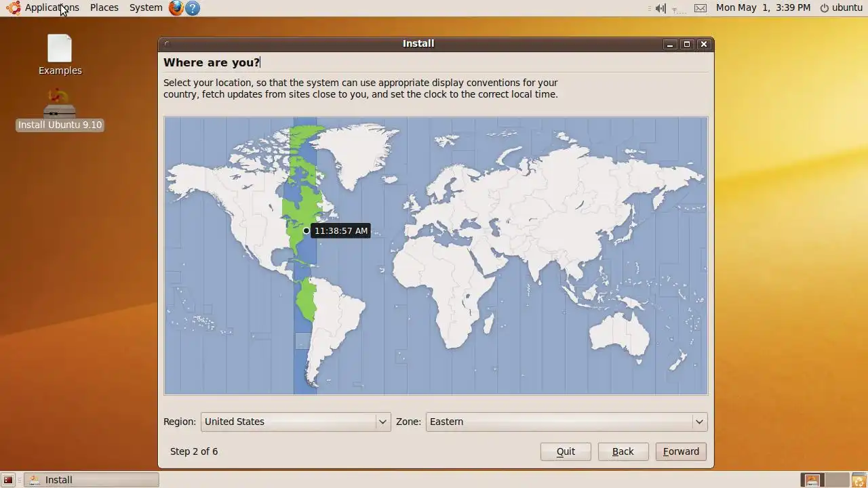
Task: Click the 11:38:57 AM time label on map
Action: point(341,230)
